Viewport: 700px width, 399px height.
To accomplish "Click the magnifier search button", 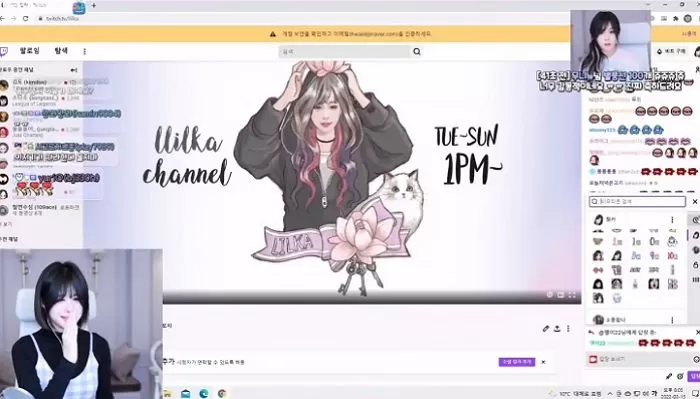I will point(417,51).
